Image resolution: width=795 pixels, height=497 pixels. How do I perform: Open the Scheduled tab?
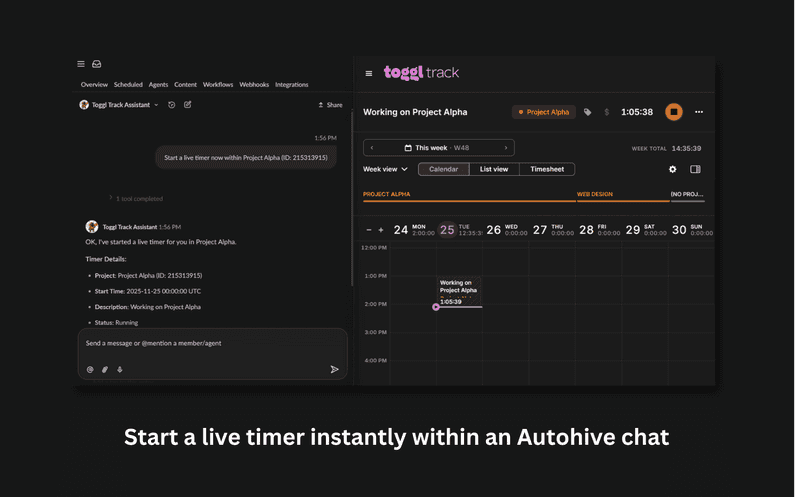[x=128, y=85]
